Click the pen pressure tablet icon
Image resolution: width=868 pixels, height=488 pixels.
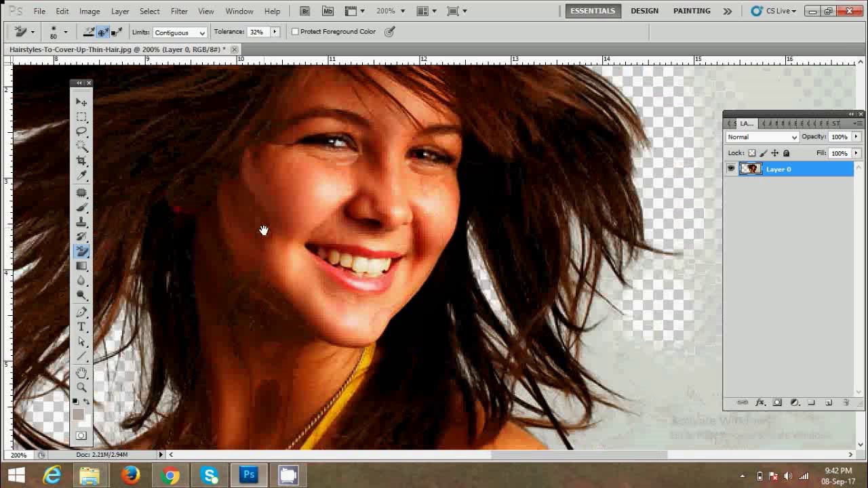coord(389,32)
